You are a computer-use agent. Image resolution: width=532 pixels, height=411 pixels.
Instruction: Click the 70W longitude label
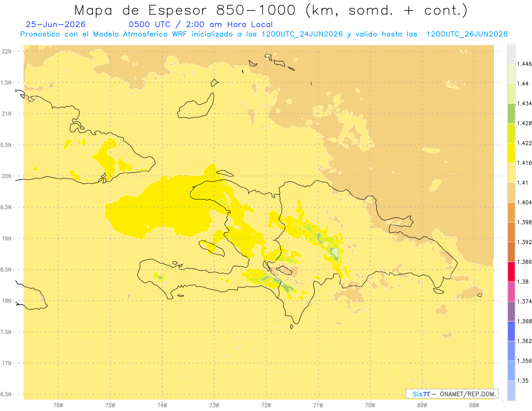click(x=370, y=405)
